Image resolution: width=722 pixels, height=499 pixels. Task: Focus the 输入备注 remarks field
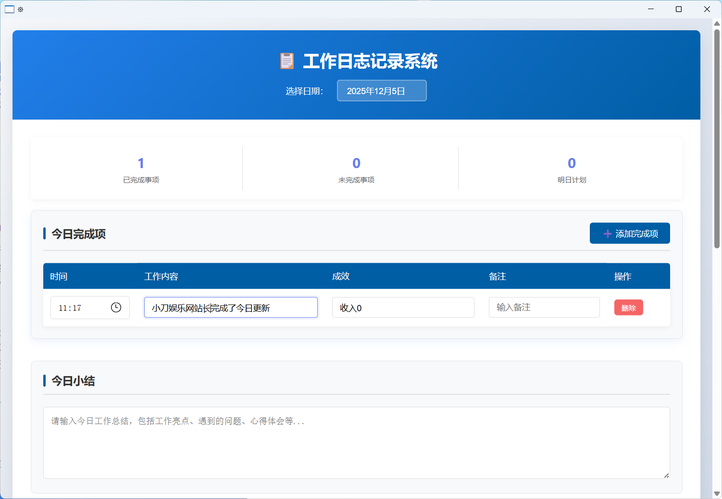coord(543,308)
